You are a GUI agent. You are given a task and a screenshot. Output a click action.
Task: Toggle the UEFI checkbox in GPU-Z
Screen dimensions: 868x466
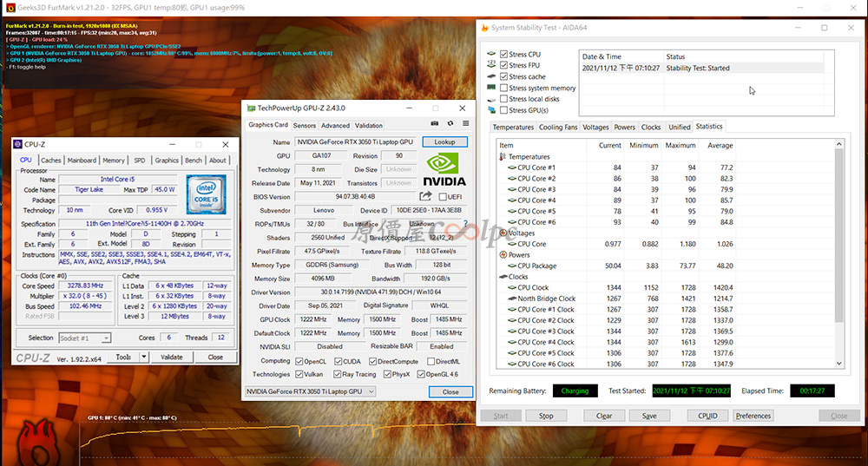[x=443, y=196]
